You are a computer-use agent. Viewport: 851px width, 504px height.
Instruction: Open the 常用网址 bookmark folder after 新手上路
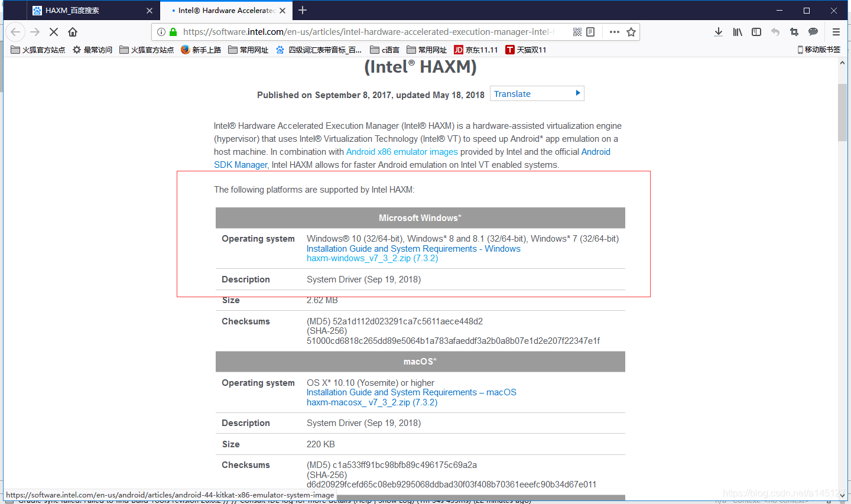pos(248,50)
